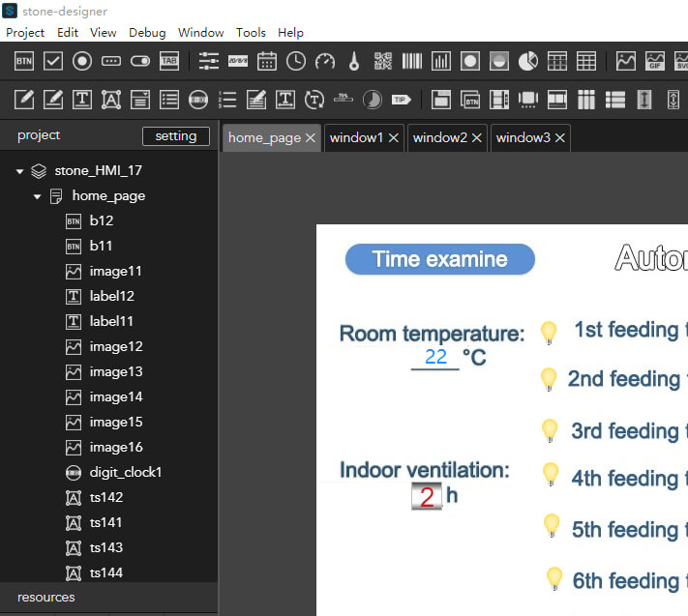Click the 6th feeding light bulb image

coord(554,578)
